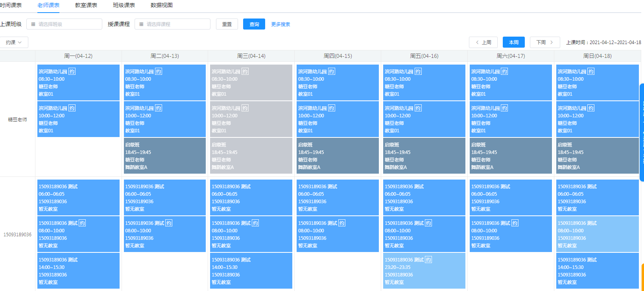This screenshot has width=644, height=291.
Task: Open Thursday 10:00~12:00 滨河路幼儿园 lesson
Action: pos(338,119)
